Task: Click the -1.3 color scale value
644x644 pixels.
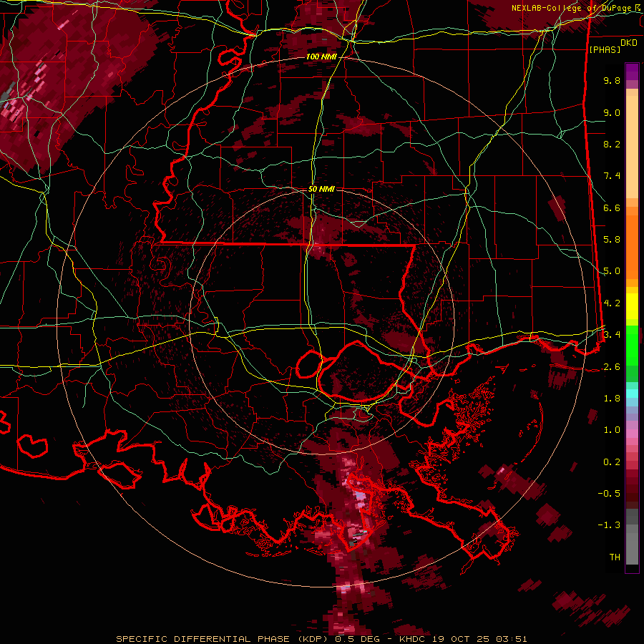Action: 609,525
